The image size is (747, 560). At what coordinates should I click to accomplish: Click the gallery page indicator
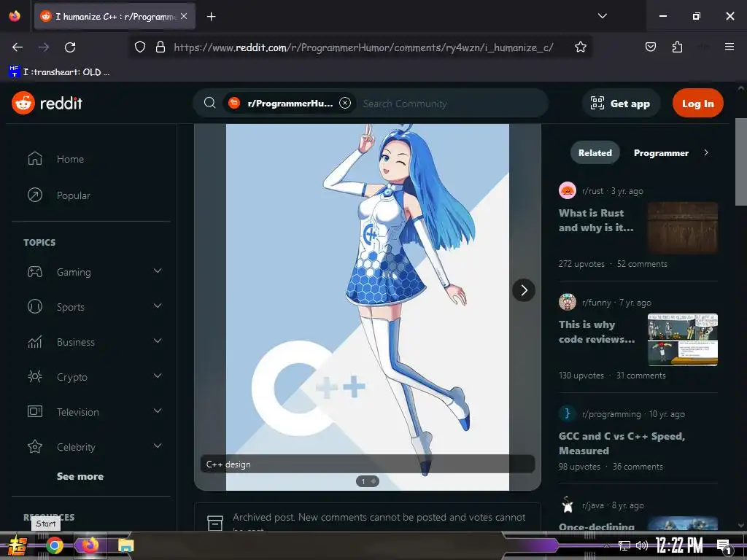point(368,481)
